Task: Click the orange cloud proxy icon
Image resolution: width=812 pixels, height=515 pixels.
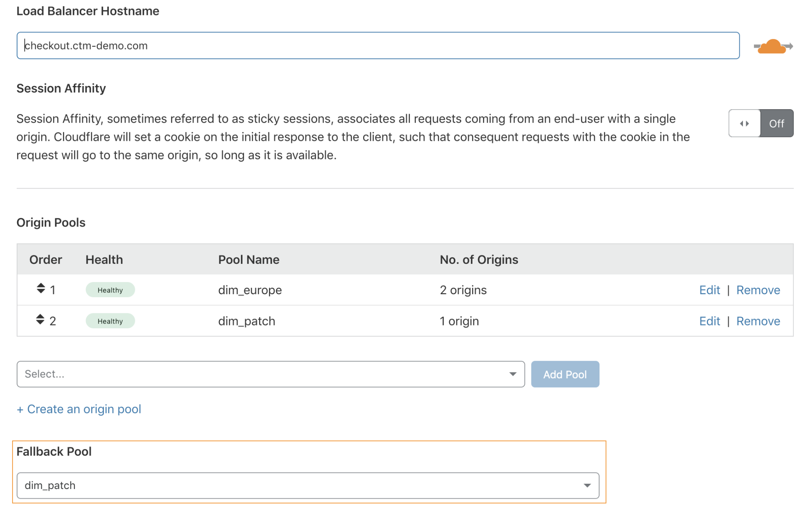Action: [773, 46]
